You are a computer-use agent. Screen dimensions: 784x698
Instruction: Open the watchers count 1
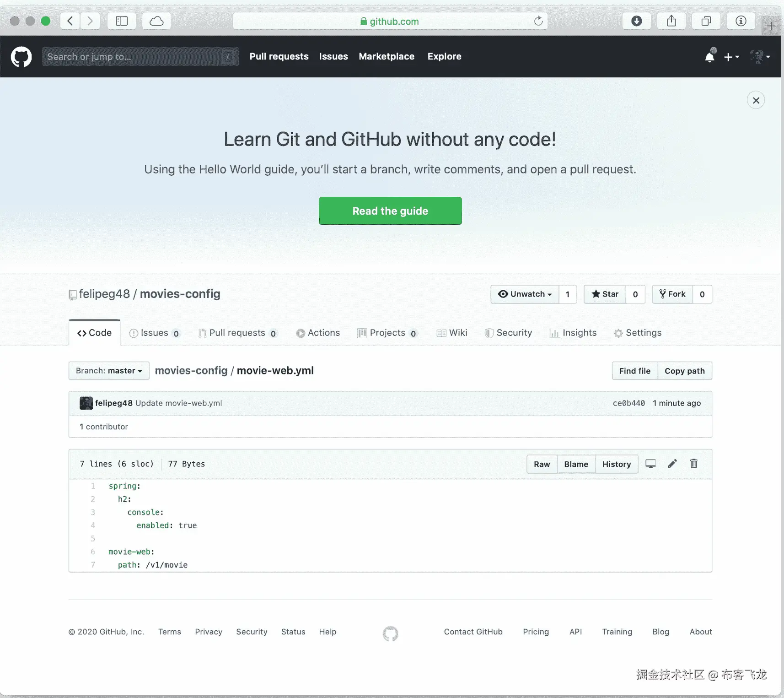coord(568,294)
